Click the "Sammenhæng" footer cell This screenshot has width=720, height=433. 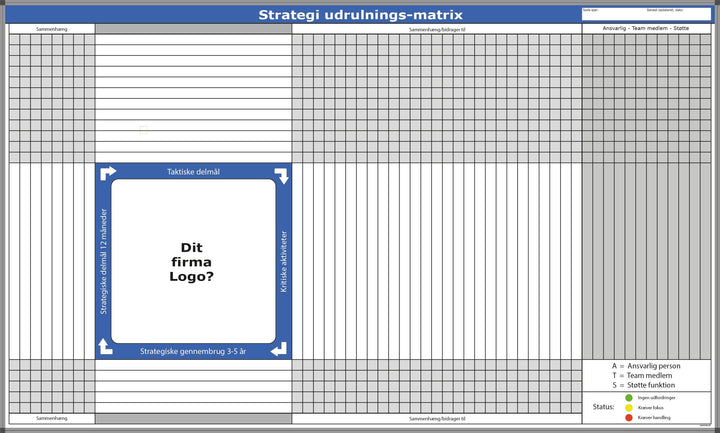(x=51, y=418)
